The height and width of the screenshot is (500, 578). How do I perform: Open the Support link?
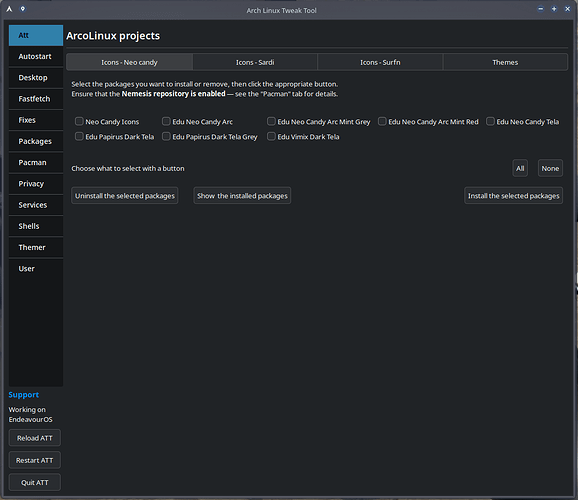point(24,395)
